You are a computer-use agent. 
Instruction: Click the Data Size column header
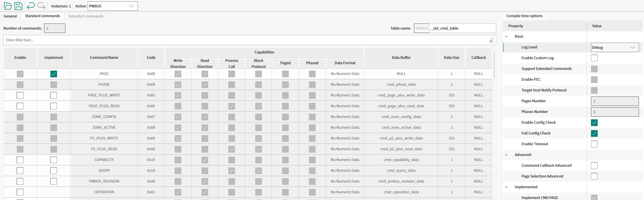click(452, 58)
